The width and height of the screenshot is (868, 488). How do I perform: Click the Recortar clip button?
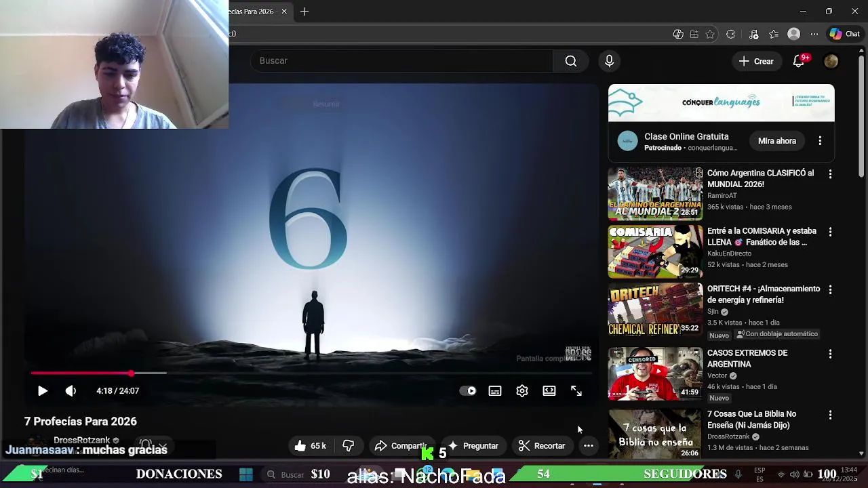pyautogui.click(x=542, y=446)
